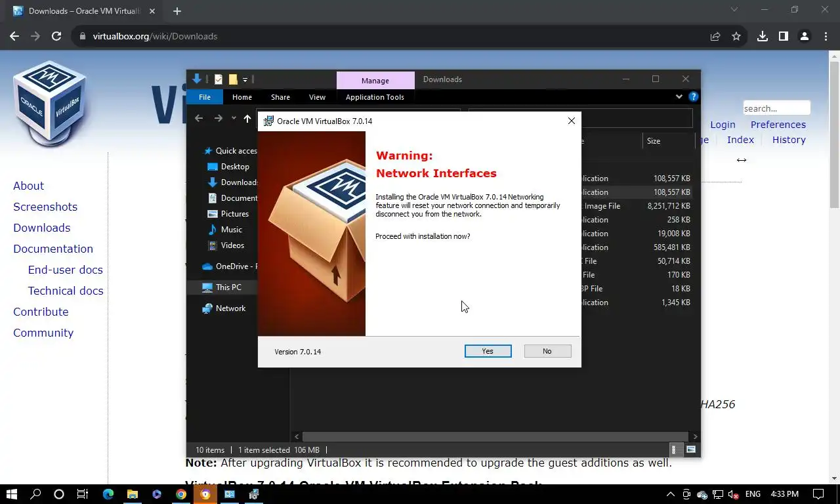Open the Share ribbon tab

pos(280,97)
